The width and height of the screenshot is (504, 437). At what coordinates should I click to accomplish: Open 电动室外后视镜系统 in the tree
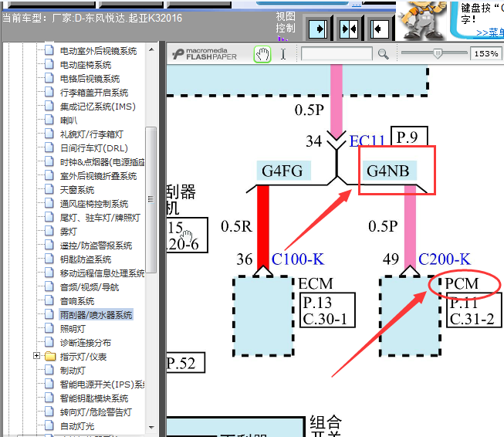point(98,51)
